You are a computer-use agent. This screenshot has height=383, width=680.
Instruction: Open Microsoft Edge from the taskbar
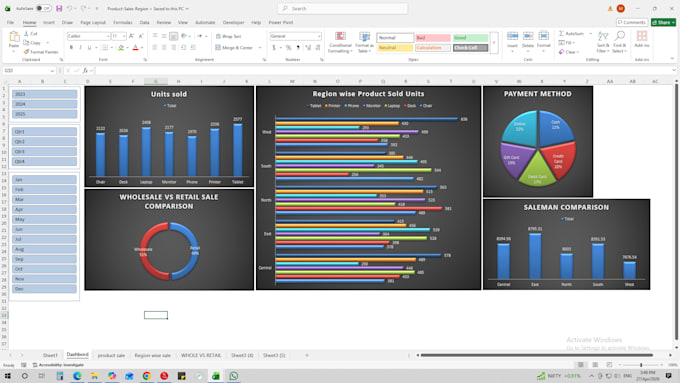pos(77,376)
